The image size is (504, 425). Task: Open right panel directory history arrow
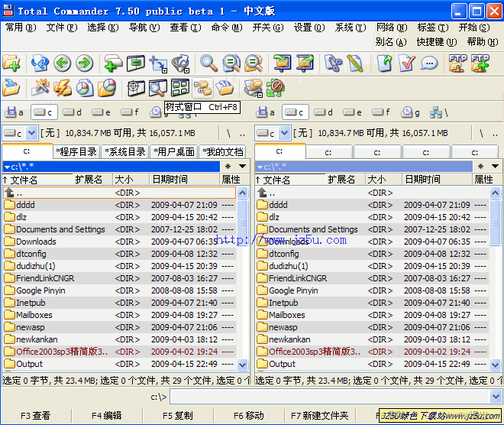click(x=496, y=167)
